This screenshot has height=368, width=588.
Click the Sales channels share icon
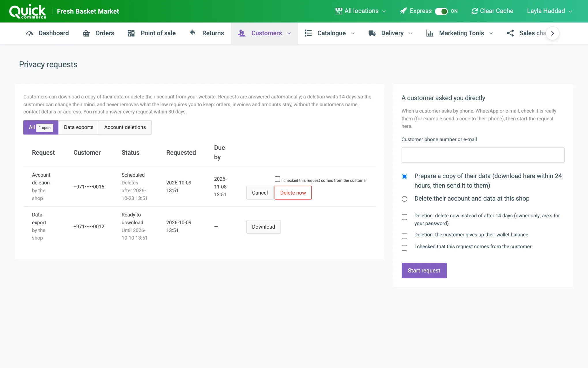[x=510, y=33]
